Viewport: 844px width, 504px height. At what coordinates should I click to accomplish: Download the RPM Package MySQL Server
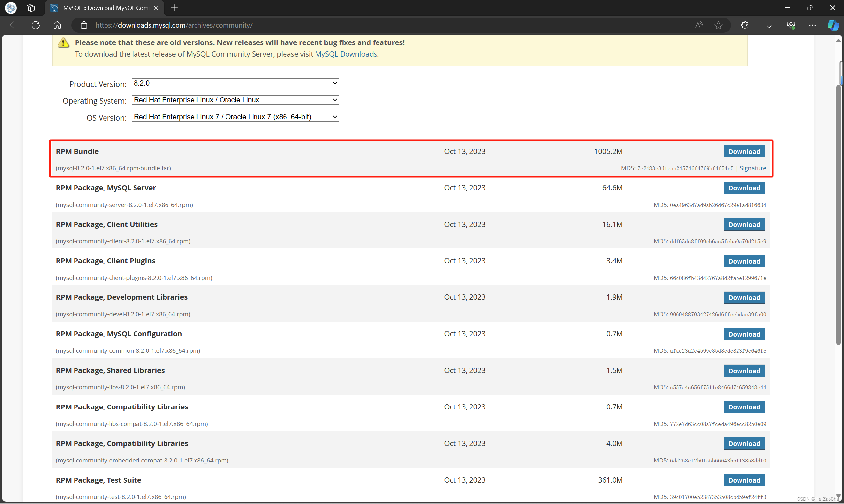point(744,188)
